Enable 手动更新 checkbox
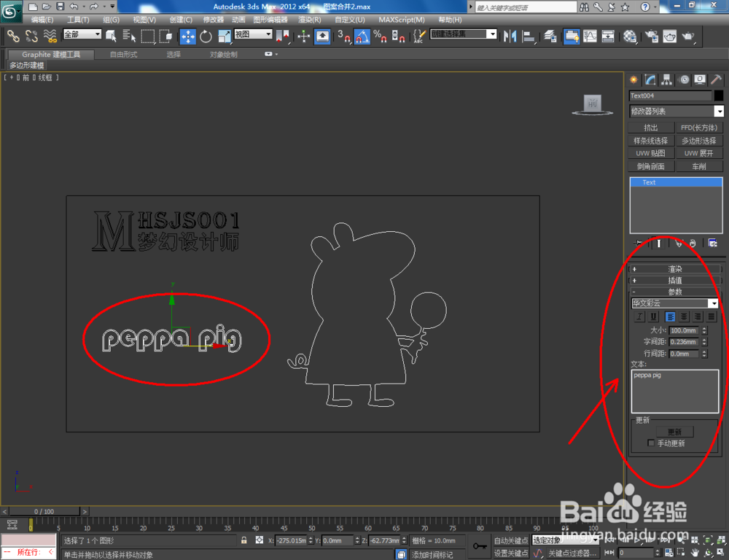This screenshot has width=729, height=560. [x=651, y=443]
